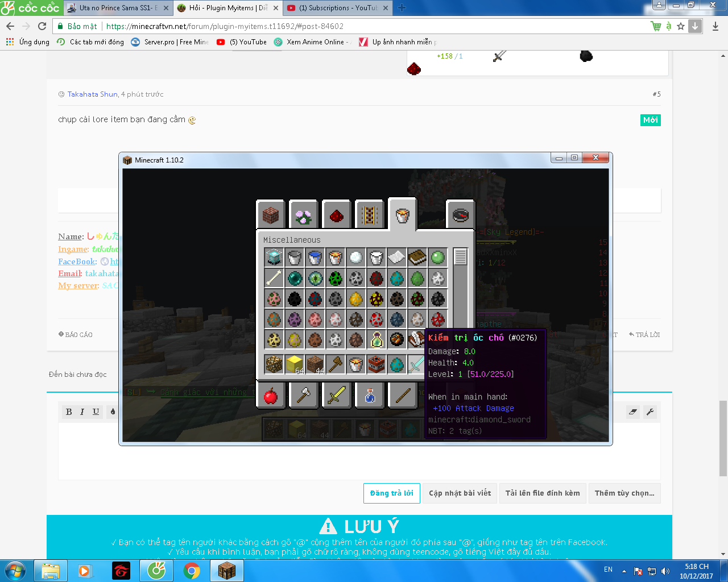Select the milk bucket item
This screenshot has width=728, height=582.
click(x=377, y=257)
